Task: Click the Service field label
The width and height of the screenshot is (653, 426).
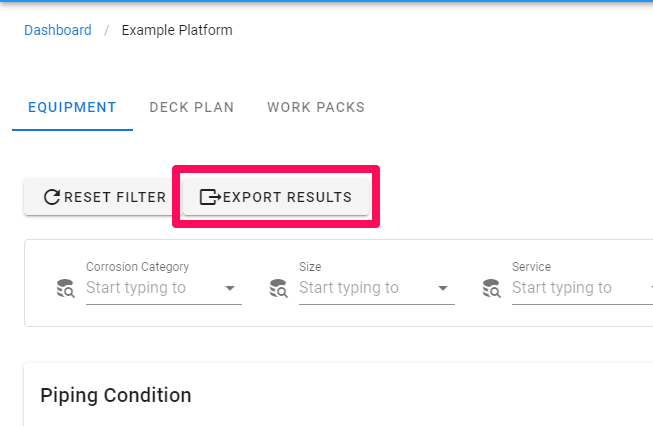Action: click(532, 267)
